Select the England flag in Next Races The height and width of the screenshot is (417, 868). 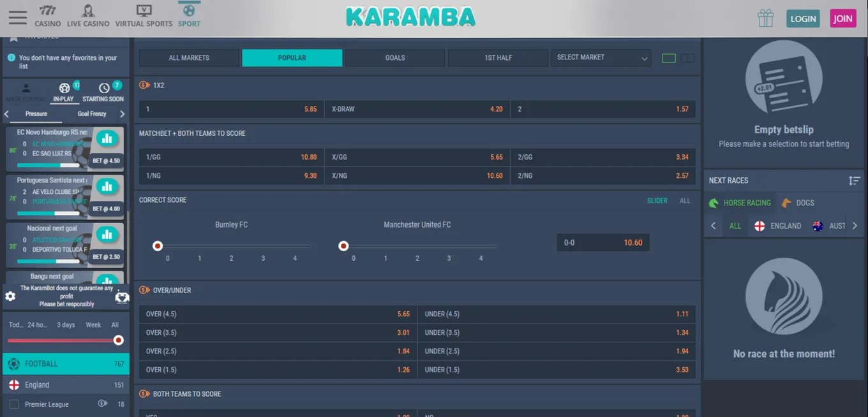pos(759,226)
